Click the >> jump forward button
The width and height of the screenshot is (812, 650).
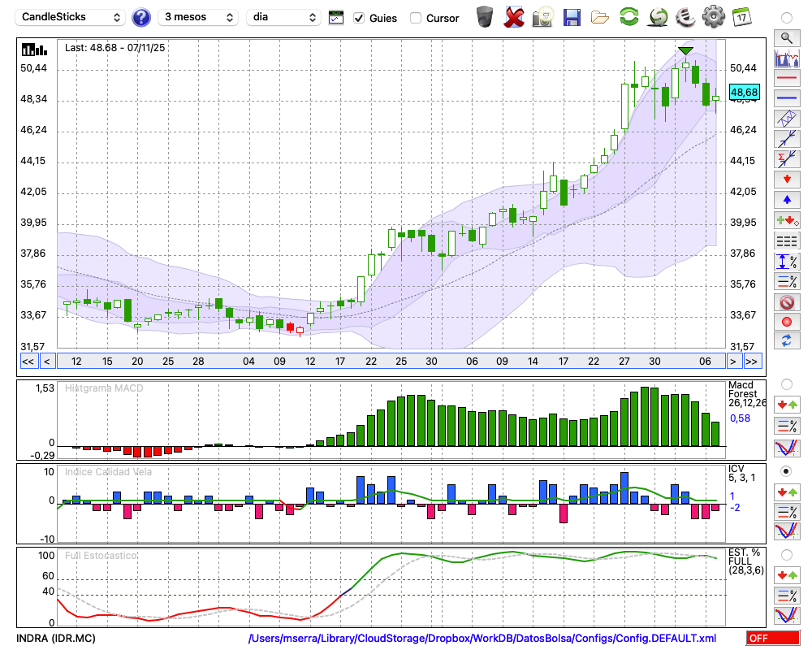pyautogui.click(x=752, y=361)
